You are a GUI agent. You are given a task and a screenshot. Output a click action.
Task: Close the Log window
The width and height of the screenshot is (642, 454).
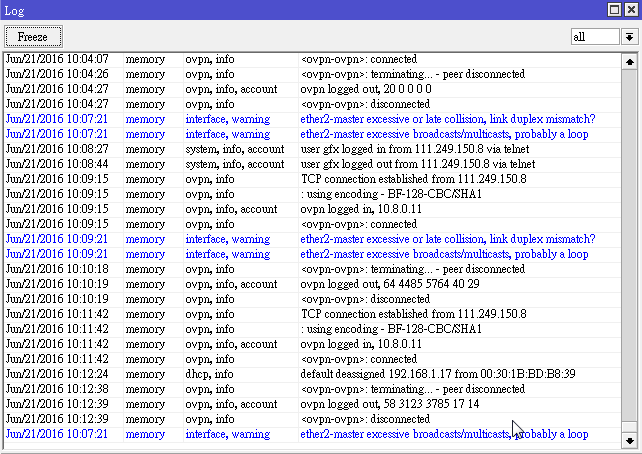point(631,9)
